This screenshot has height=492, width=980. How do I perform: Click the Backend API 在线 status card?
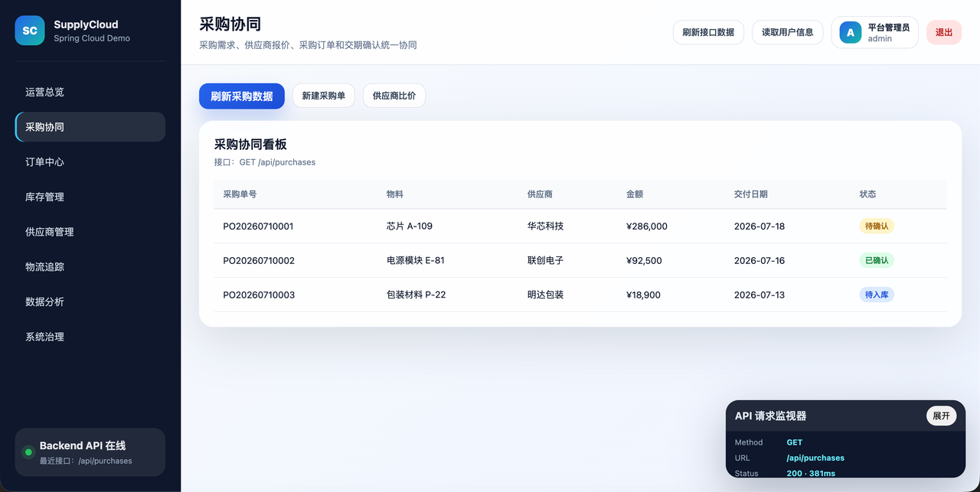click(90, 452)
